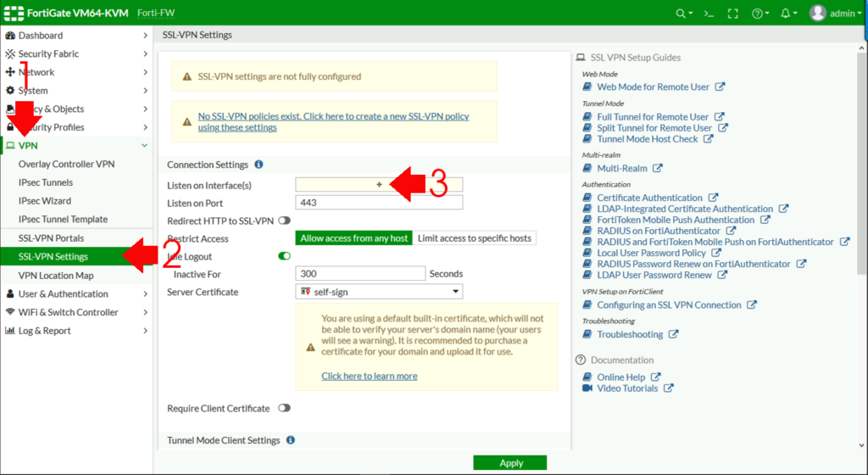868x475 pixels.
Task: Open the notifications bell icon
Action: click(788, 14)
